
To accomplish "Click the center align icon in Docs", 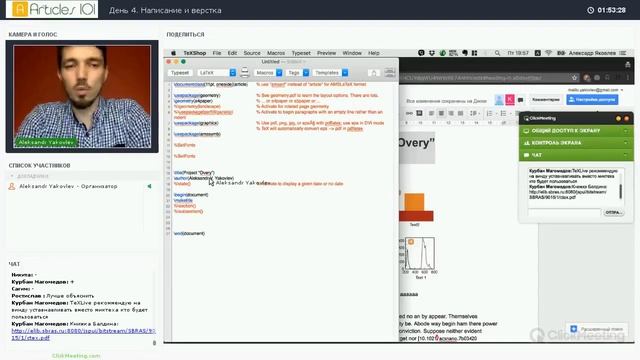I will [x=441, y=113].
